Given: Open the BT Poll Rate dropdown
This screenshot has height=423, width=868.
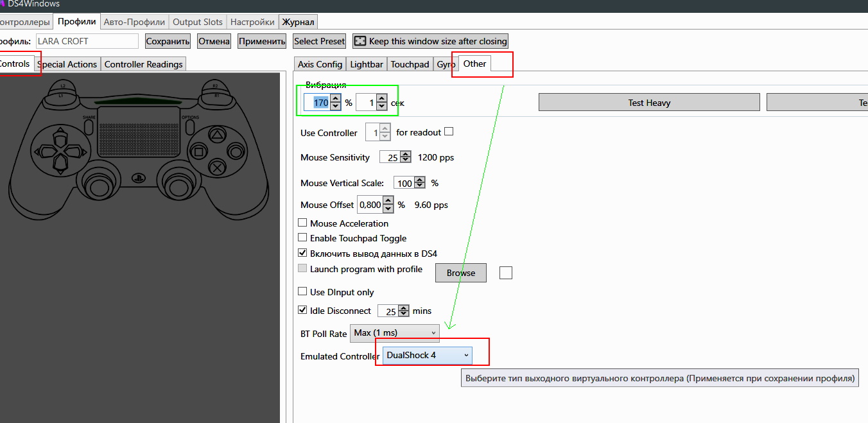Looking at the screenshot, I should tap(395, 332).
